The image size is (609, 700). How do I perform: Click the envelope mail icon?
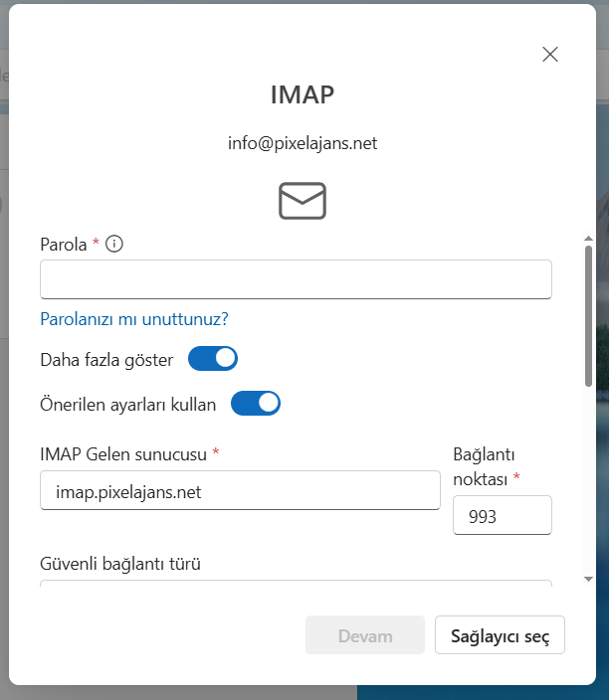point(303,201)
